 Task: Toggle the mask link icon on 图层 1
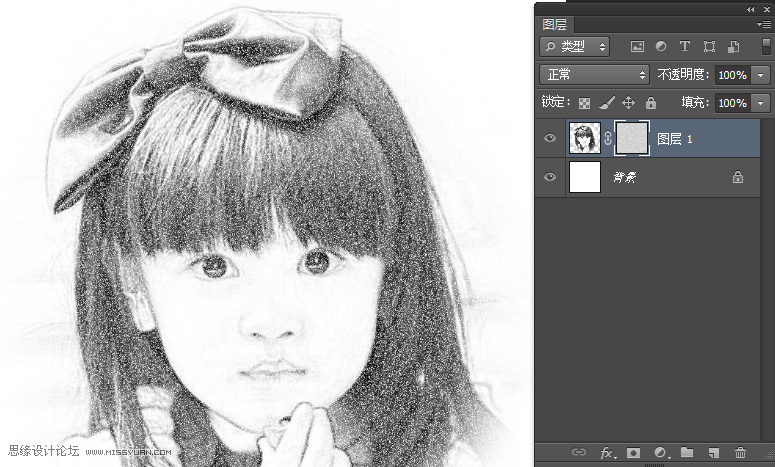[607, 138]
